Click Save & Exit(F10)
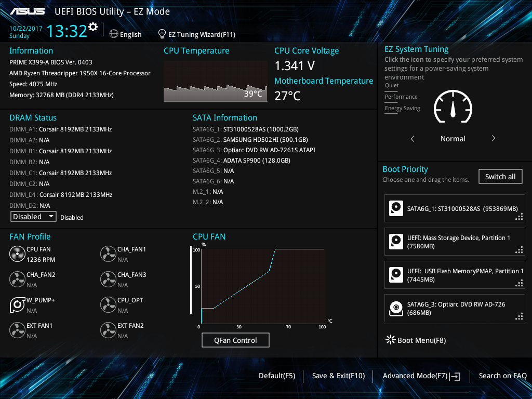The image size is (532, 399). point(338,376)
